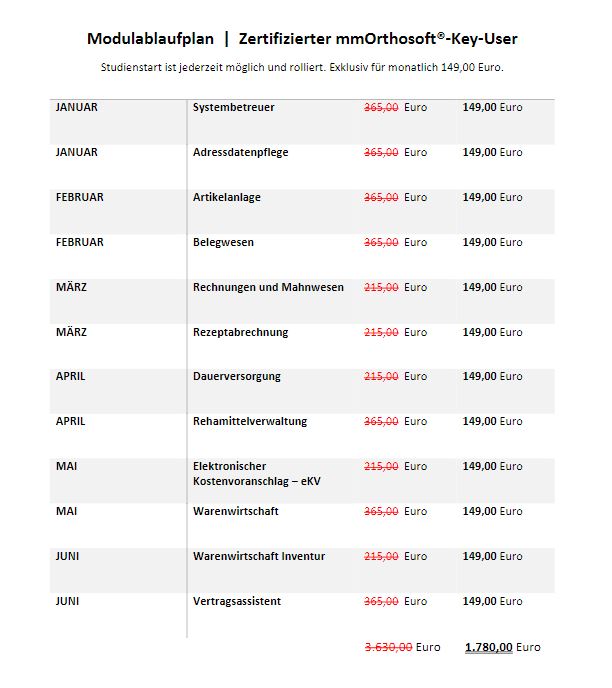Click the Belegwesen module name
Image resolution: width=612 pixels, height=688 pixels.
(223, 242)
